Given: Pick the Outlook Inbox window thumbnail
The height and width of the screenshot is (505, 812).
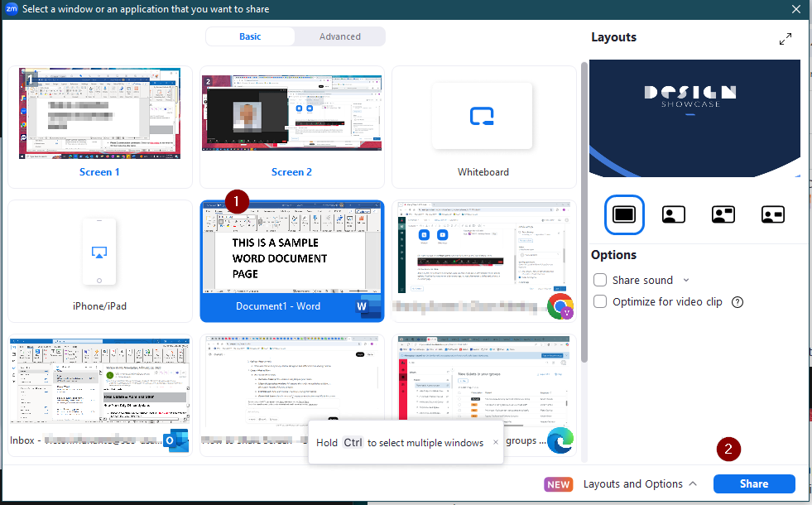Looking at the screenshot, I should (x=100, y=395).
